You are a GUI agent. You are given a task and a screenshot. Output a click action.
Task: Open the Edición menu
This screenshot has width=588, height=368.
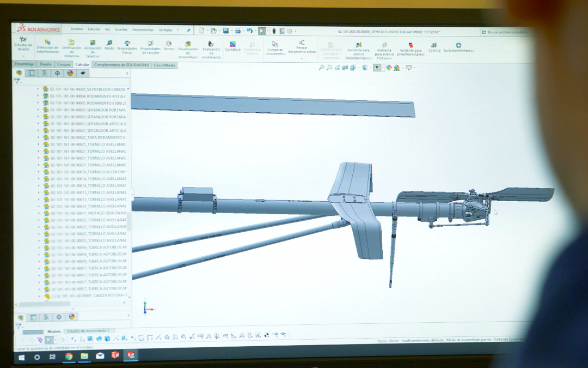pyautogui.click(x=94, y=29)
